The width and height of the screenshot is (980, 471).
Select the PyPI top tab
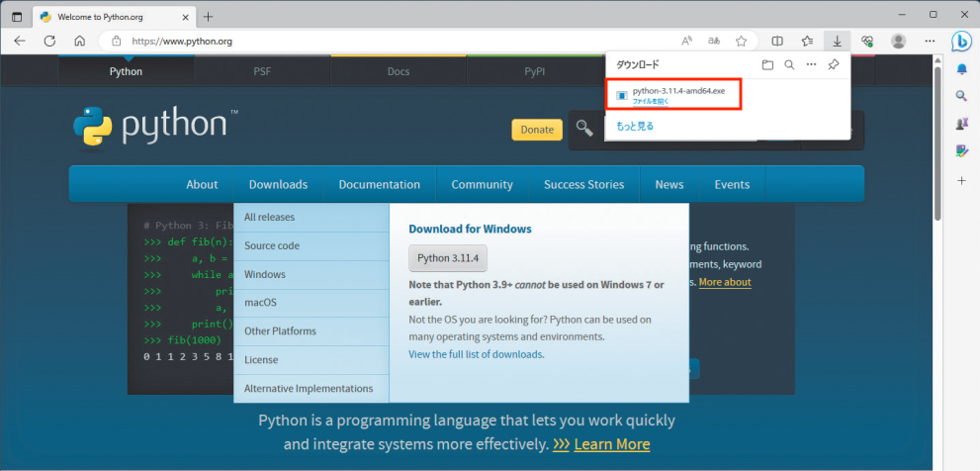tap(534, 71)
